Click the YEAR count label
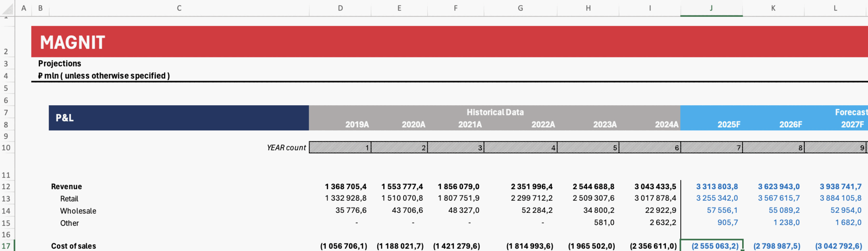 click(286, 148)
